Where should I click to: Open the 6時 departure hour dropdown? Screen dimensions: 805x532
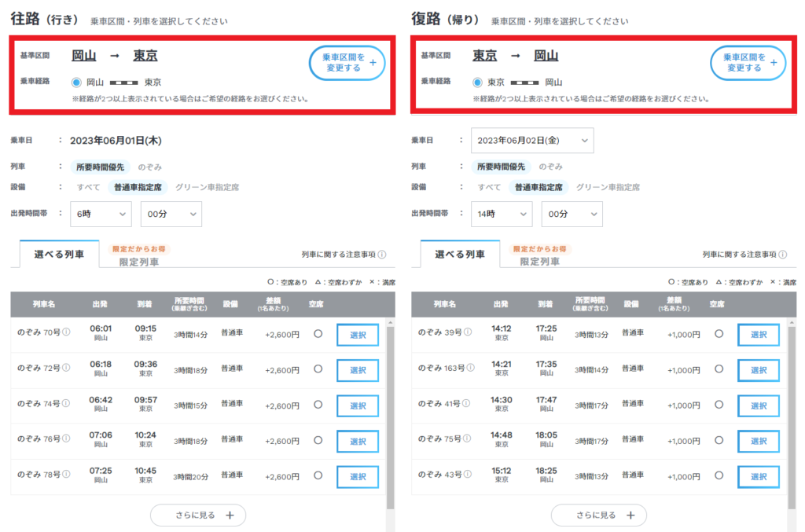tap(101, 214)
